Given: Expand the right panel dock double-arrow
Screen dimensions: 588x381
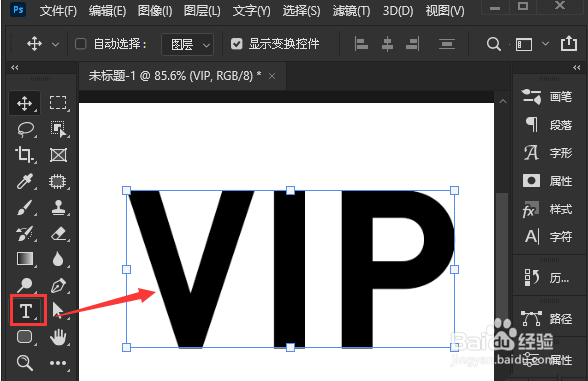Looking at the screenshot, I should click(x=576, y=68).
